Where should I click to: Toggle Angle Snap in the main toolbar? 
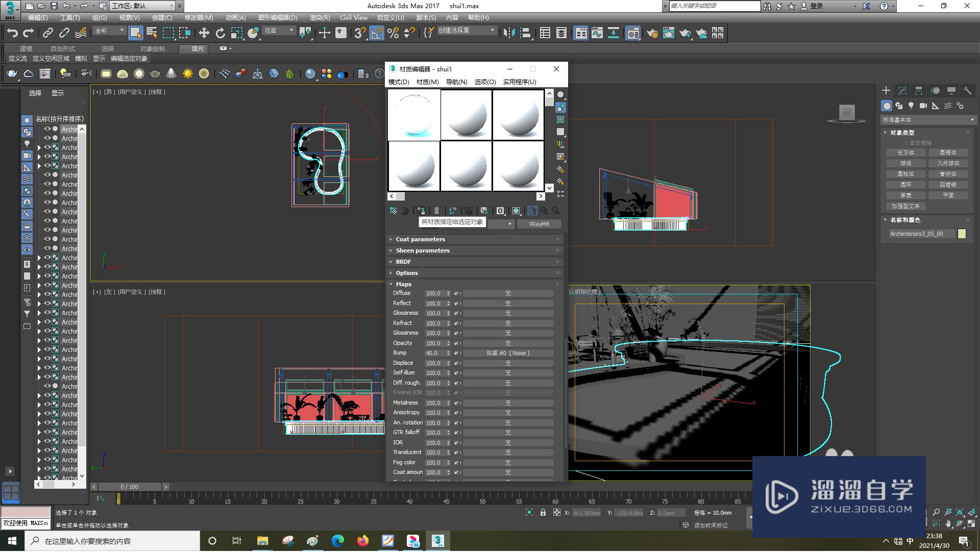coord(377,33)
